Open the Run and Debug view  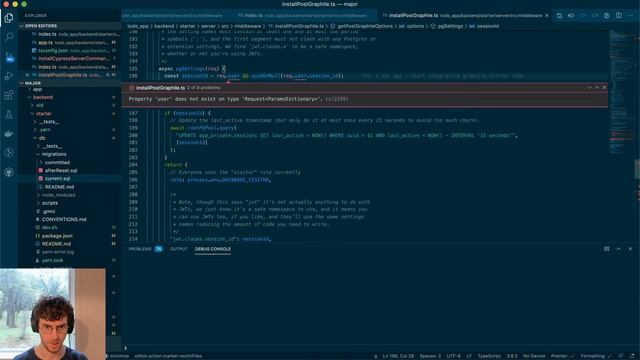tap(9, 76)
